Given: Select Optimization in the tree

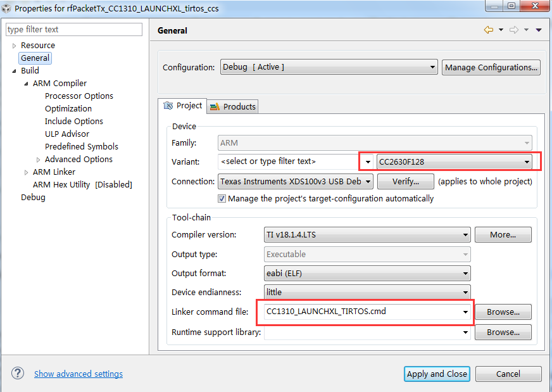Looking at the screenshot, I should pyautogui.click(x=68, y=109).
